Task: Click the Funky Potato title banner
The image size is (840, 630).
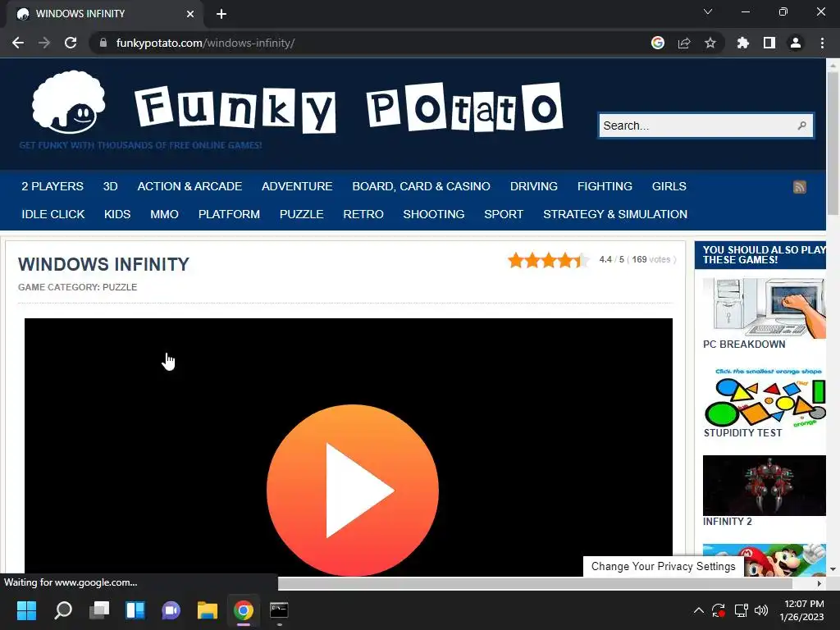Action: (348, 108)
